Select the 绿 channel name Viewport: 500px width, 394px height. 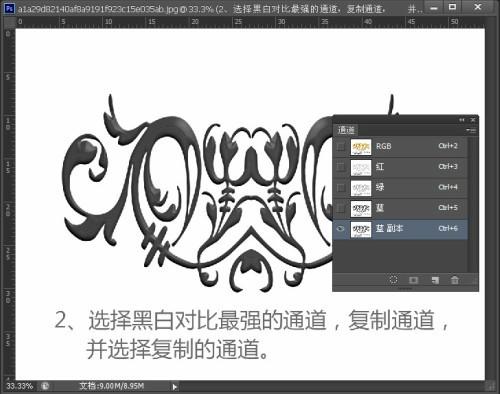point(380,187)
